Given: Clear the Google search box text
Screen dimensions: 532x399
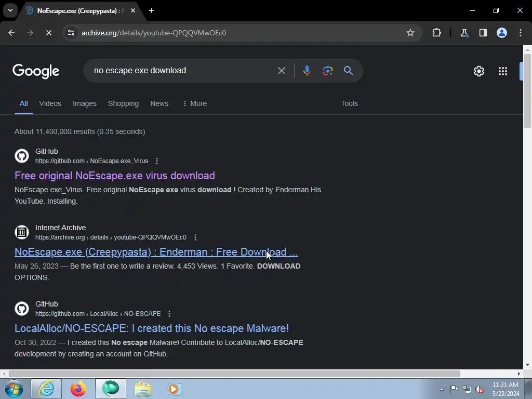Looking at the screenshot, I should (x=281, y=71).
